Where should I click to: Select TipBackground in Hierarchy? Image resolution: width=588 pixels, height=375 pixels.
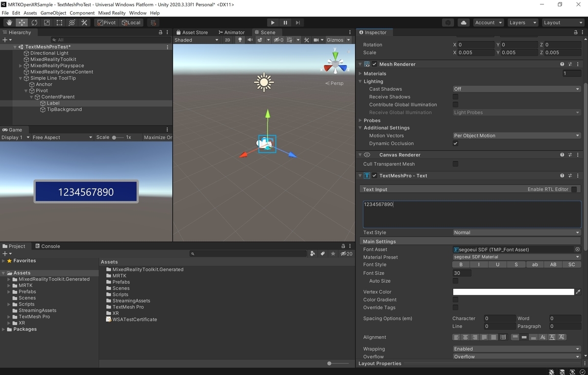[64, 110]
